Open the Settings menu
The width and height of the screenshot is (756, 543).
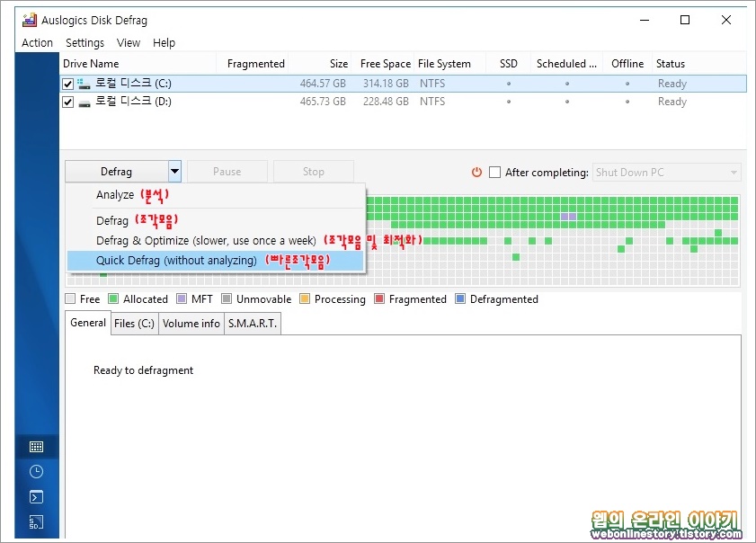pos(84,42)
